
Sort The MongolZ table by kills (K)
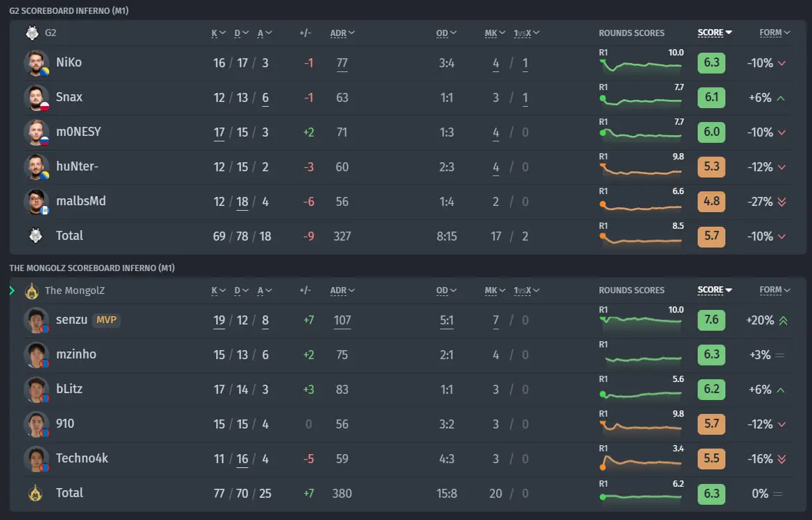click(218, 291)
